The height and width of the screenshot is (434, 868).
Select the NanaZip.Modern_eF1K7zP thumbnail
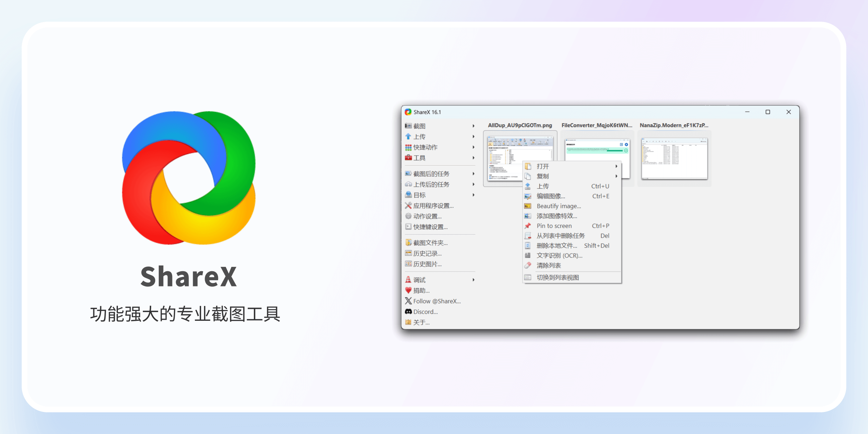[674, 158]
